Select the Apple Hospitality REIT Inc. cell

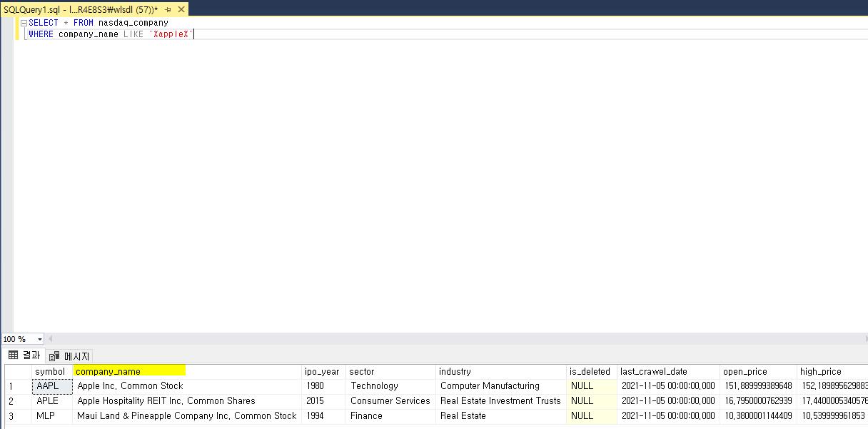coord(187,401)
